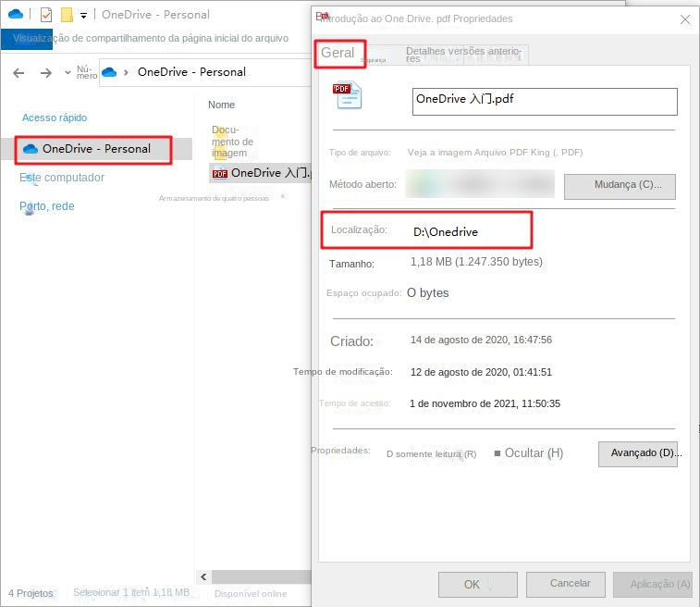
Task: Click the O bytes occupied space value
Action: tap(428, 293)
